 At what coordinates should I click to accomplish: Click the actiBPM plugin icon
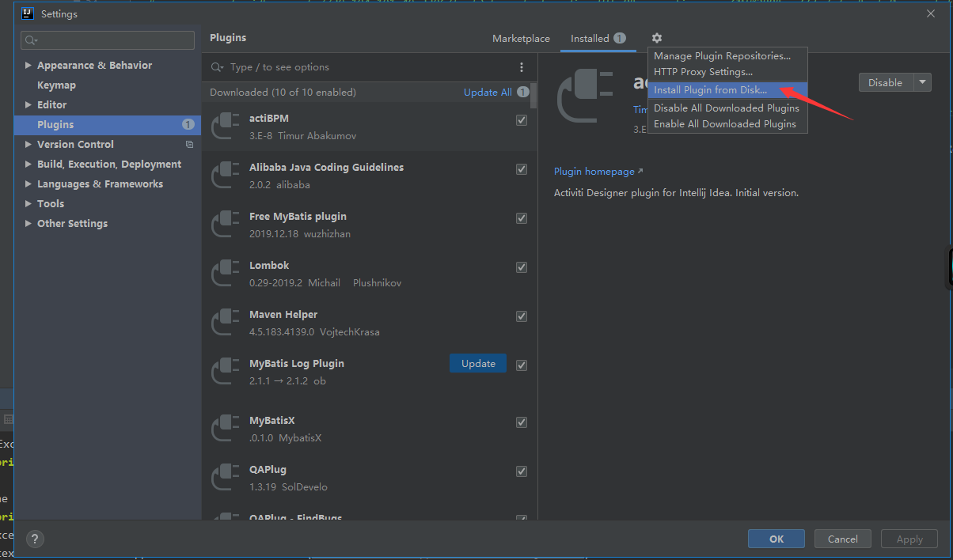point(226,127)
